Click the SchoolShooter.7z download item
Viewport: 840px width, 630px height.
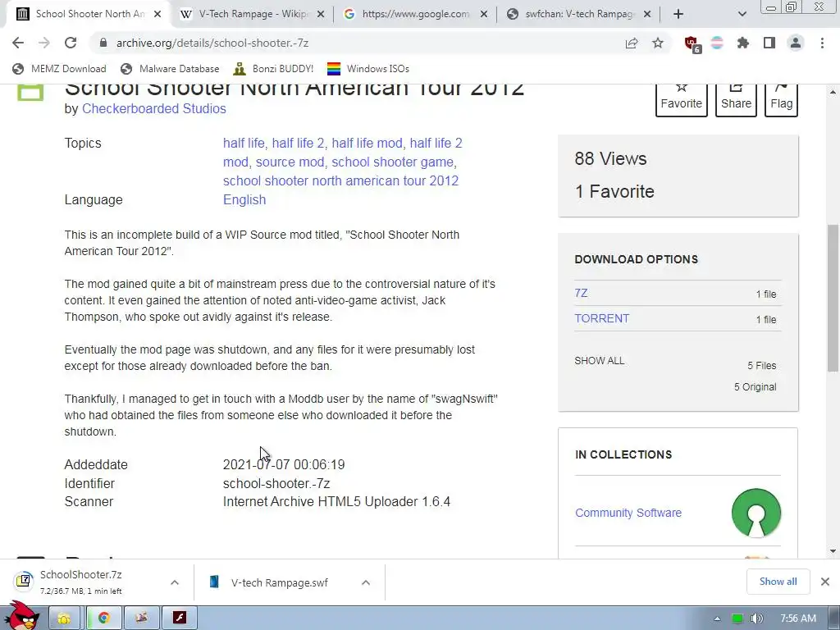pos(80,582)
